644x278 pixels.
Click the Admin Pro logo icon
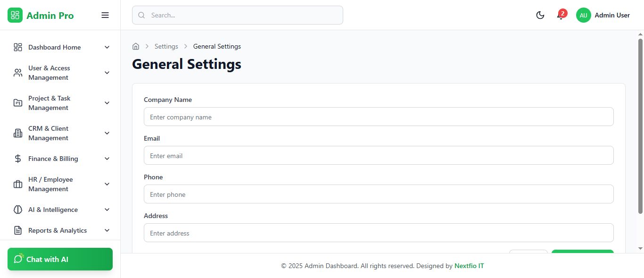pyautogui.click(x=15, y=15)
